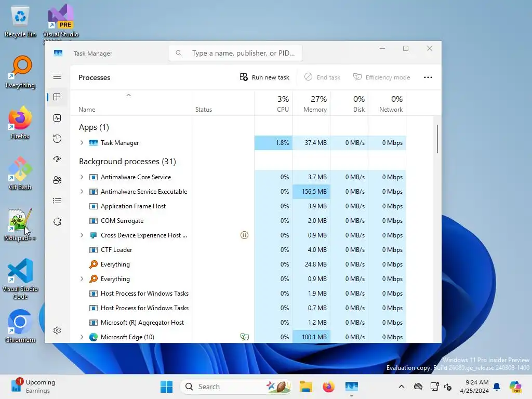Open the Services sidebar icon
Image resolution: width=532 pixels, height=399 pixels.
57,221
